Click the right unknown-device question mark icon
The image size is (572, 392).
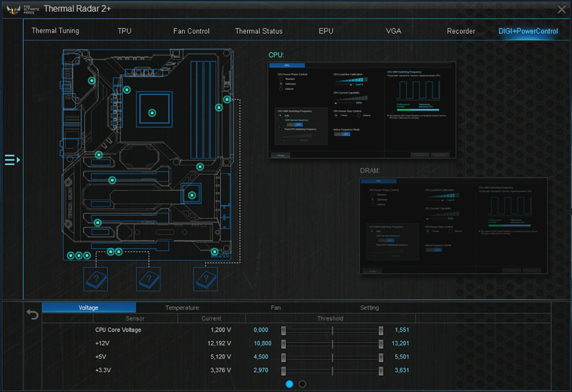(x=205, y=279)
